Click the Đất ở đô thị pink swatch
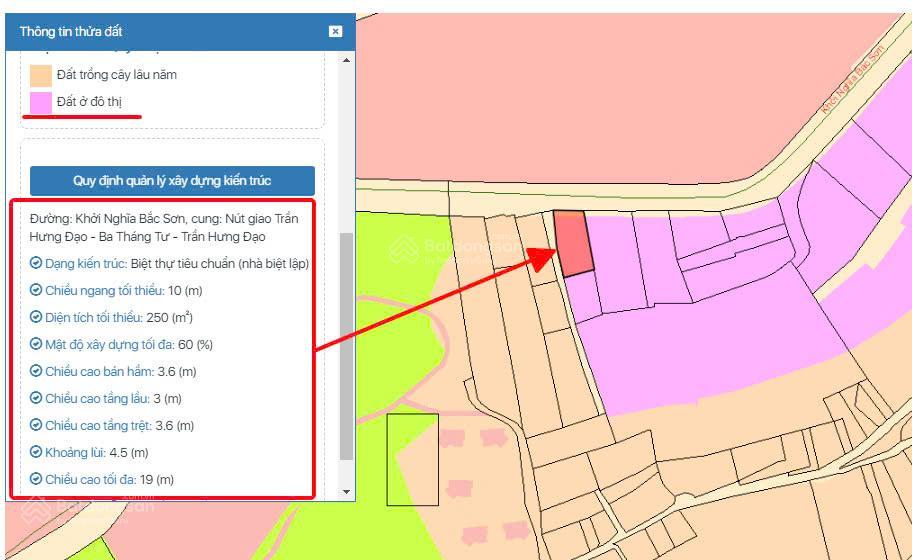This screenshot has height=560, width=912. click(41, 102)
